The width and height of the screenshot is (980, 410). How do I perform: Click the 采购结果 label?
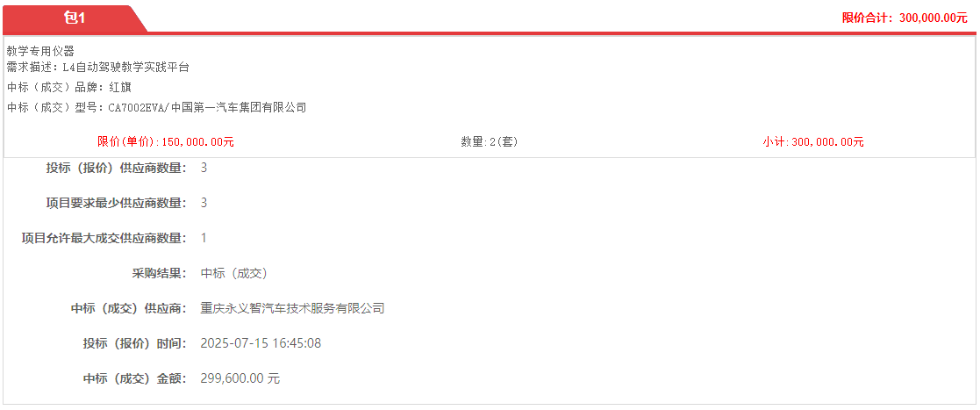160,273
